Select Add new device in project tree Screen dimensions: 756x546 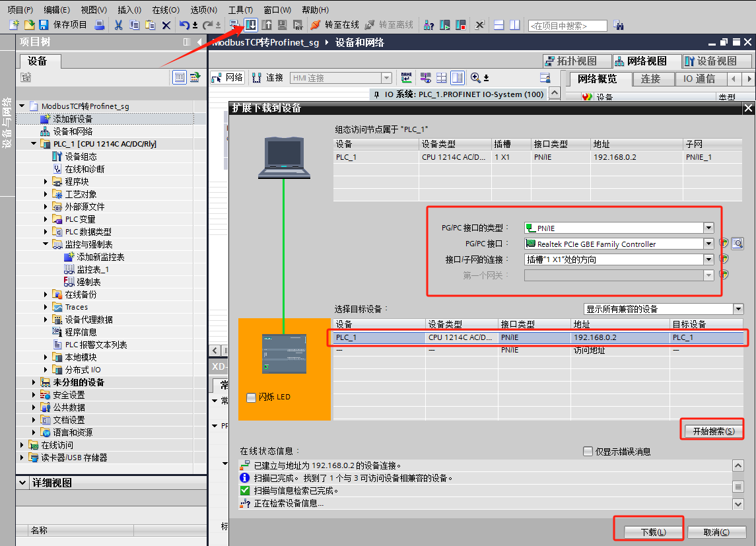73,119
